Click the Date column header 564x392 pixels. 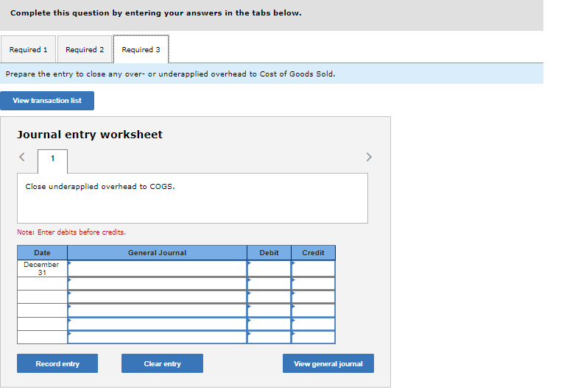[x=42, y=252]
